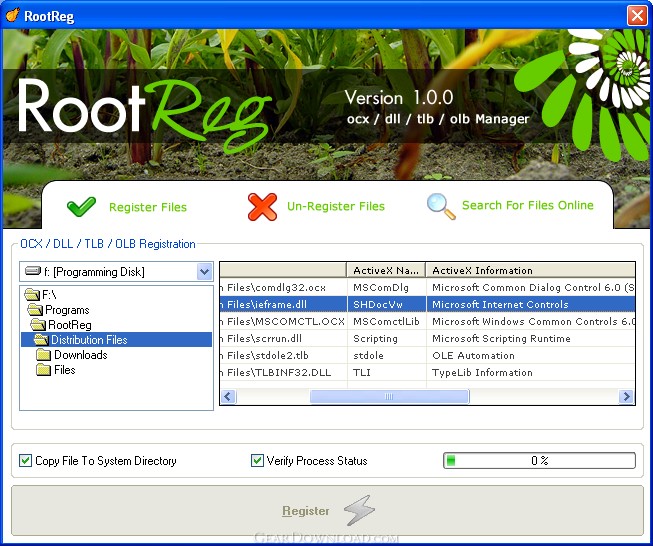This screenshot has height=546, width=653.
Task: Select the f: [Programming Disk] combo box
Action: tap(116, 272)
